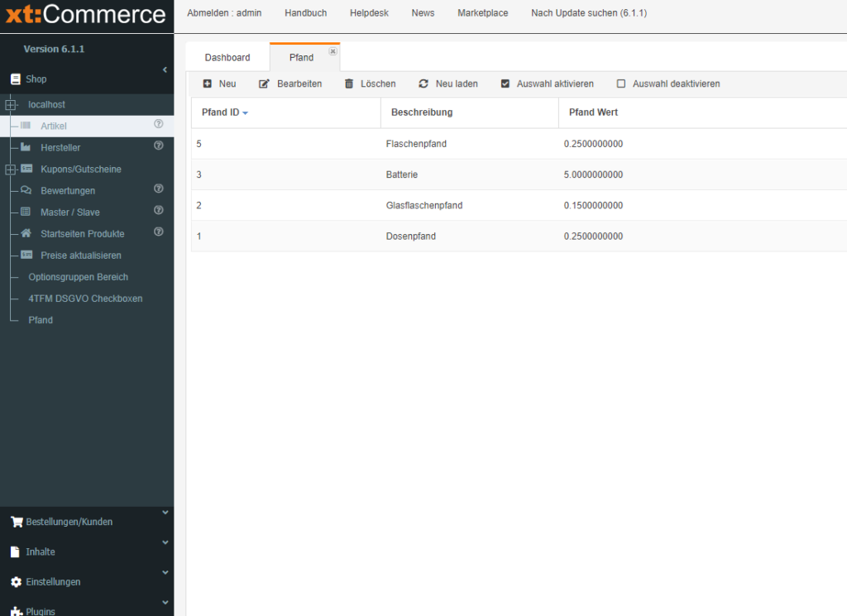Open the Marketplace menu item

[482, 13]
